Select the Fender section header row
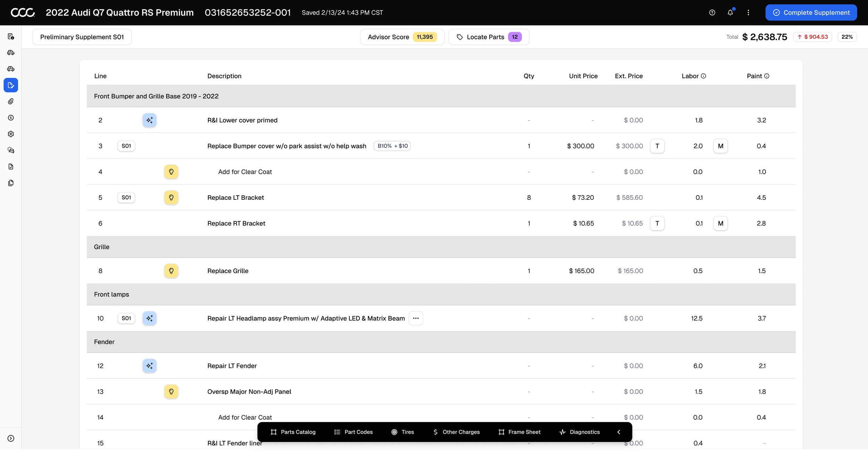The height and width of the screenshot is (452, 868). [x=441, y=342]
